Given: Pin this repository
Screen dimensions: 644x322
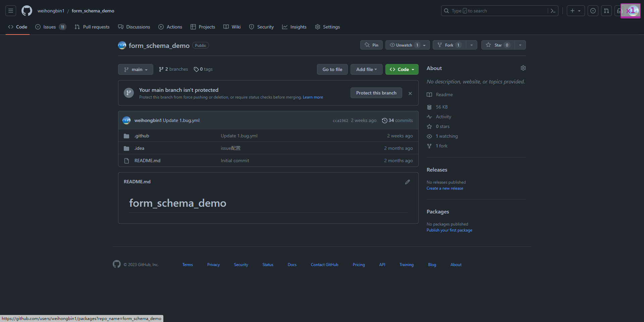Looking at the screenshot, I should (x=371, y=45).
